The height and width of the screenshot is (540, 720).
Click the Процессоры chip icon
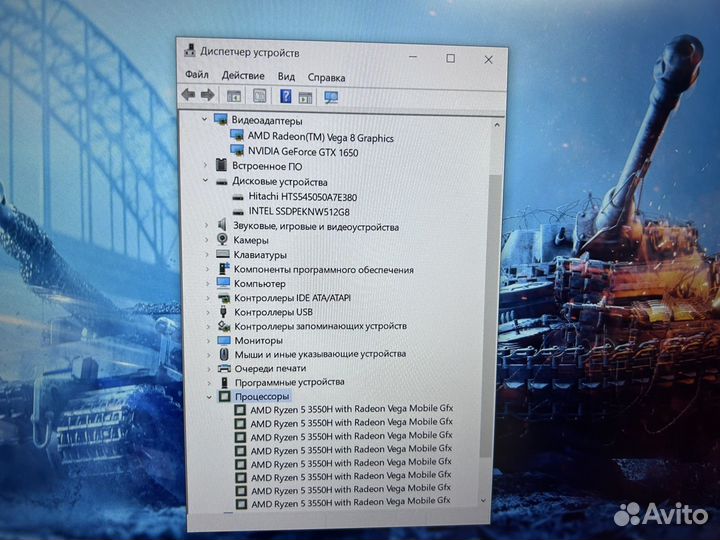click(225, 396)
